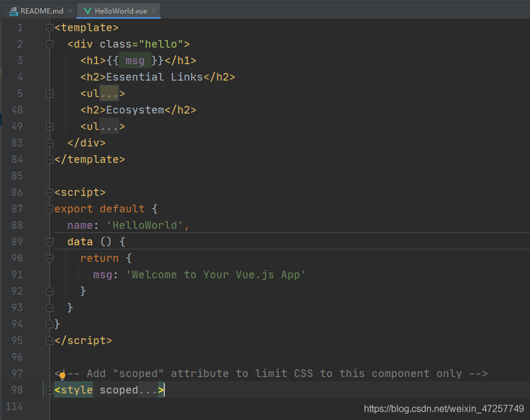Click the scoped attribute comment on line 97
The width and height of the screenshot is (530, 420).
(x=271, y=374)
